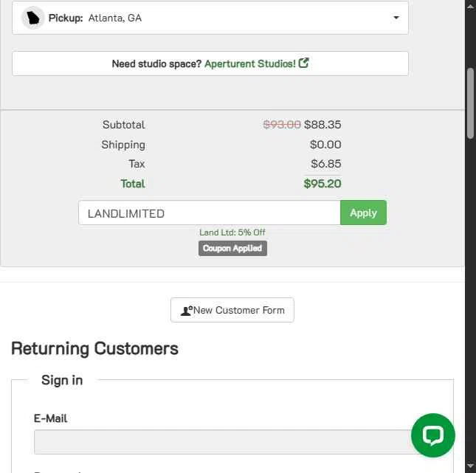Open the New Customer Form
The height and width of the screenshot is (473, 476).
[232, 310]
